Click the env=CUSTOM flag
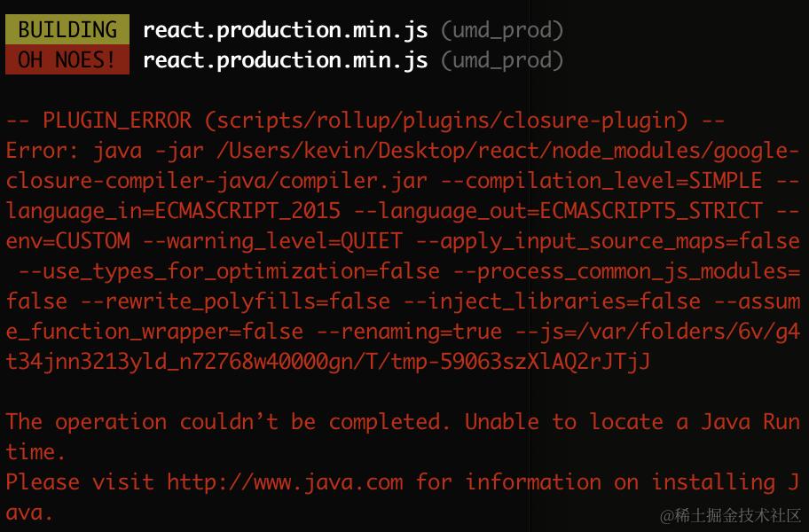The width and height of the screenshot is (809, 532). tap(67, 241)
